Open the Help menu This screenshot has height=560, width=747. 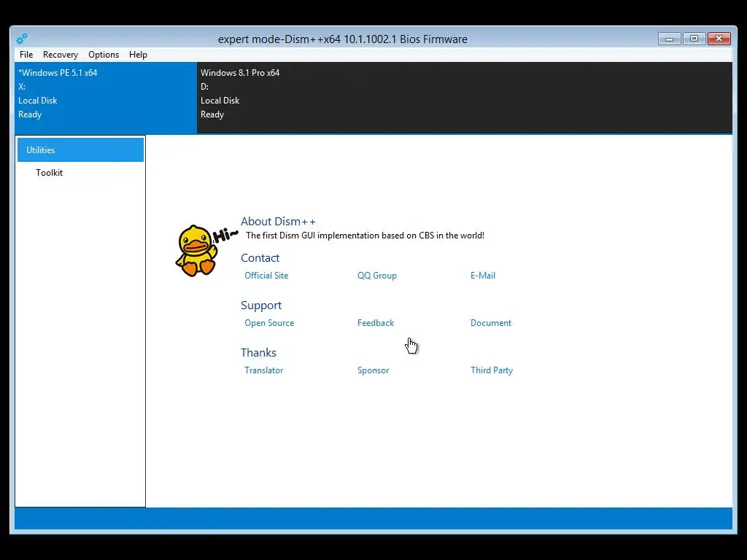[x=138, y=55]
